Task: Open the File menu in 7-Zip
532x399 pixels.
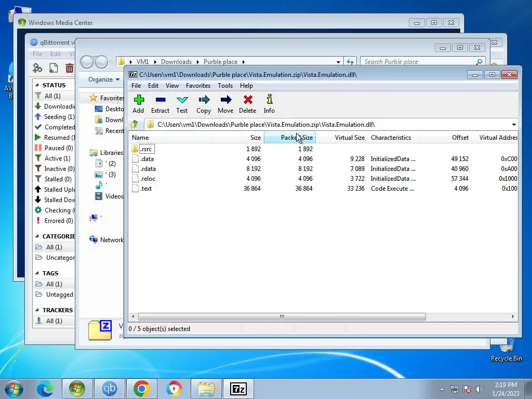Action: pyautogui.click(x=136, y=86)
